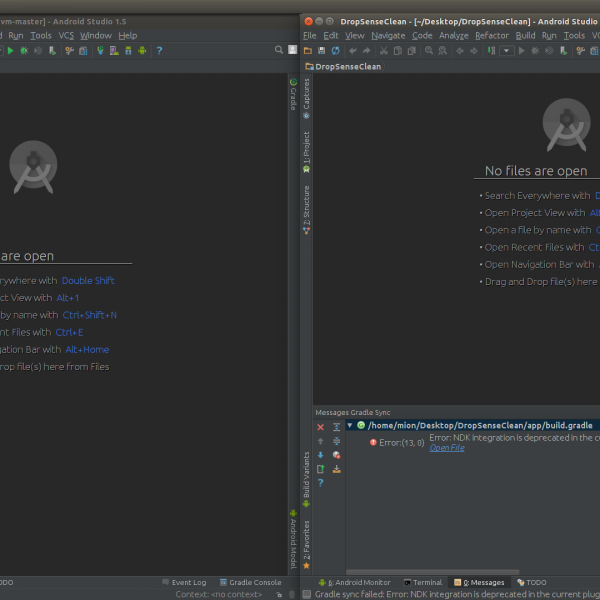Open Gradle Console in left window status bar
The height and width of the screenshot is (600, 600).
(x=251, y=582)
